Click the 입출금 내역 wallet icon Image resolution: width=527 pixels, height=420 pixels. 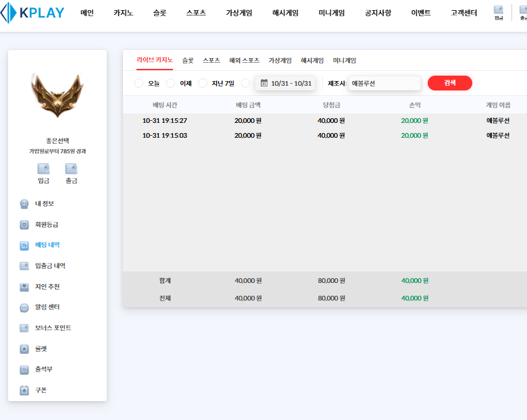tap(24, 266)
